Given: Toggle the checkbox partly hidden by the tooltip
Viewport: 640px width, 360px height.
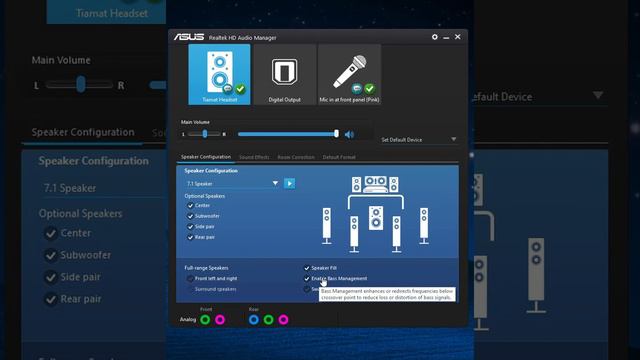Looking at the screenshot, I should [307, 289].
